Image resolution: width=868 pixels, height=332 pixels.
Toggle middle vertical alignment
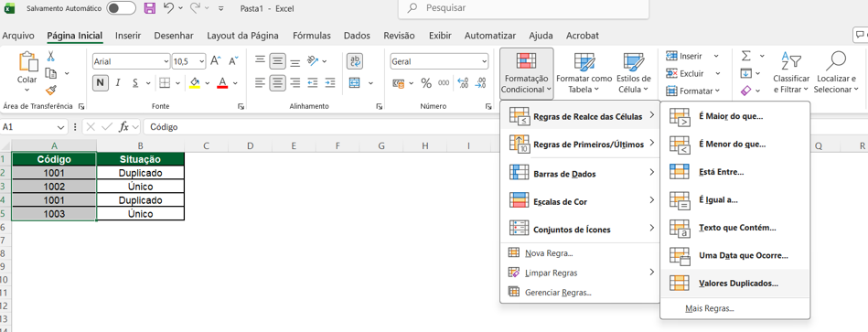(x=278, y=61)
